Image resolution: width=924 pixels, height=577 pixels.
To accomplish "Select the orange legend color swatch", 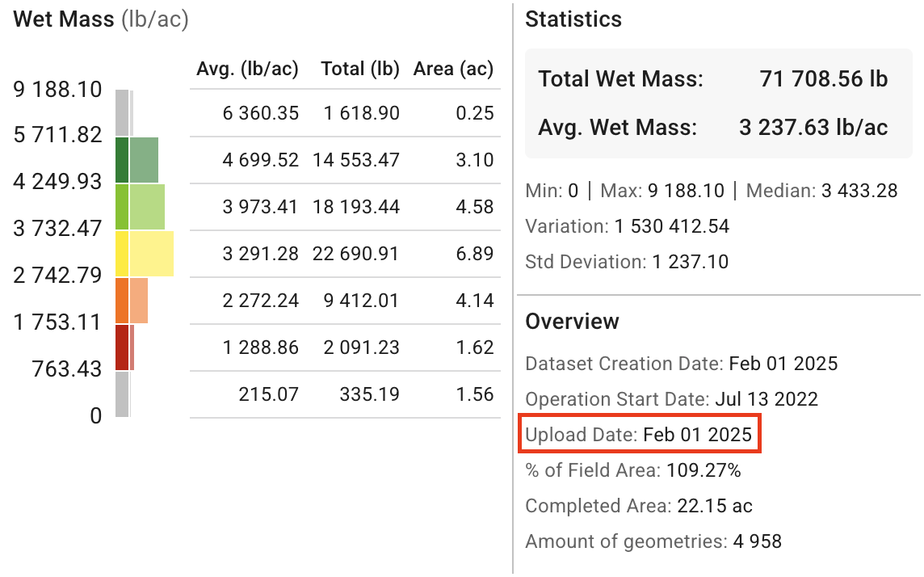I will click(122, 301).
